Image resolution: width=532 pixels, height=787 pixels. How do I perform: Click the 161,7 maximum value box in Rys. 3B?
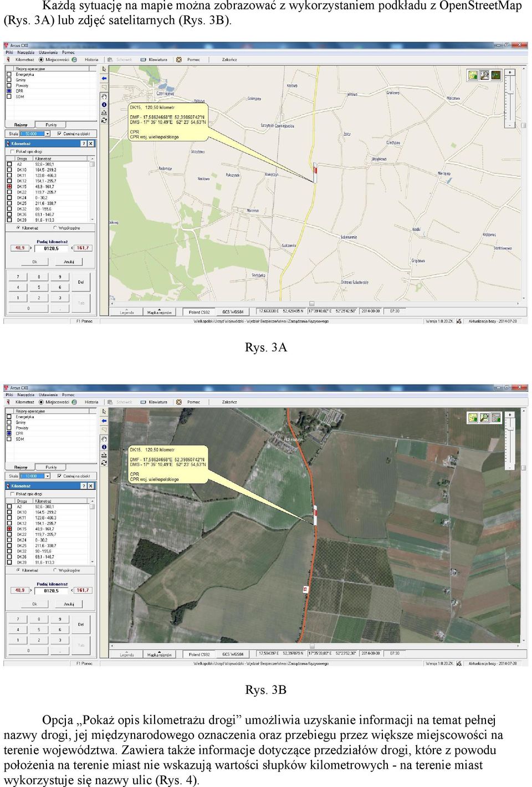point(83,590)
